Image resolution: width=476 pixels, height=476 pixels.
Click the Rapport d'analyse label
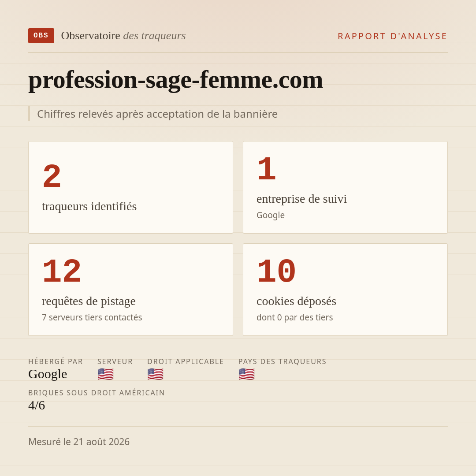(x=393, y=36)
